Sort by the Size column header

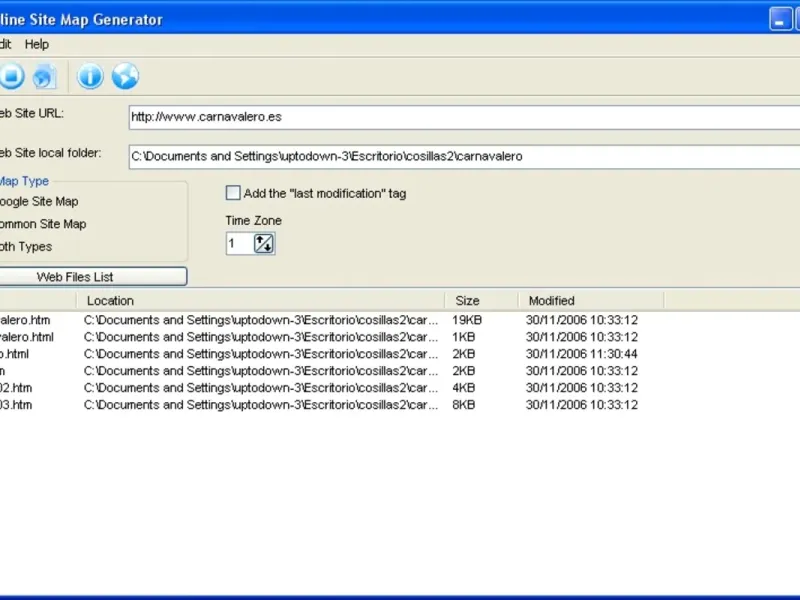481,301
